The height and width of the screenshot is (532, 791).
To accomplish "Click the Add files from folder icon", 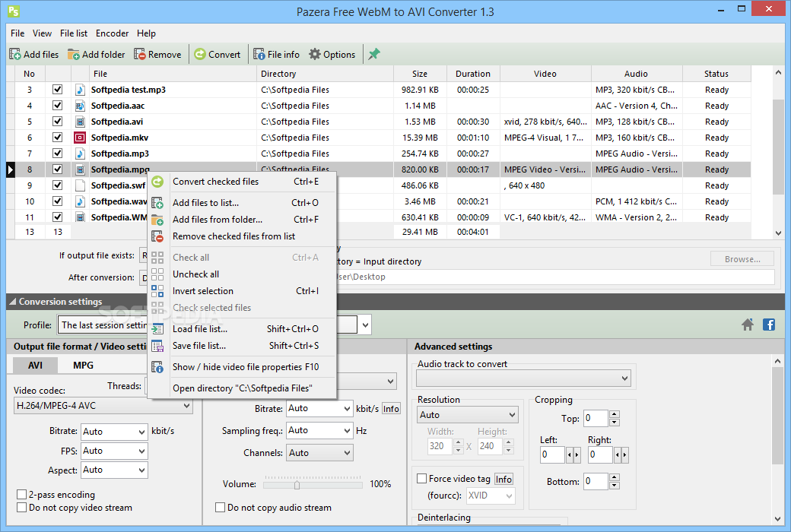I will click(x=157, y=220).
